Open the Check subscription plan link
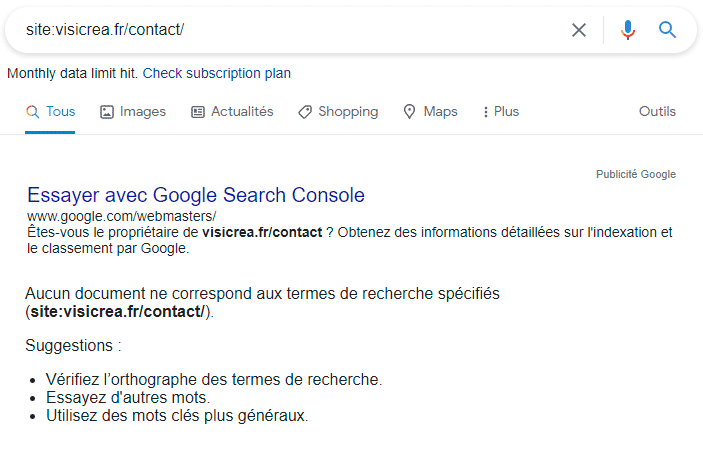 pyautogui.click(x=217, y=73)
